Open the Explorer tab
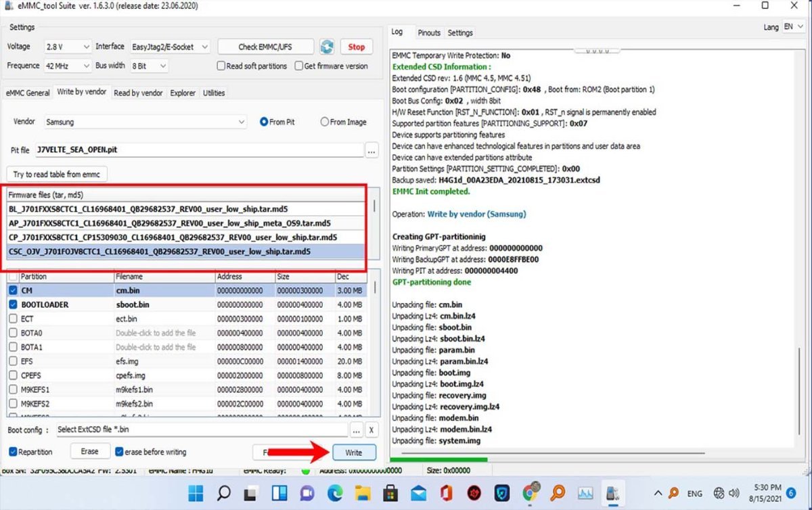Screen dimensions: 812x510 (183, 93)
